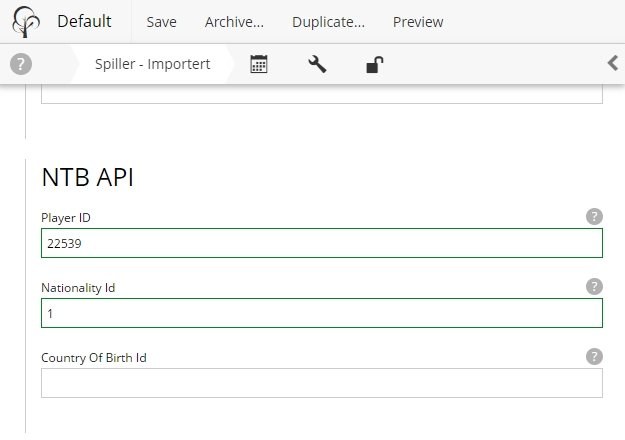625x440 pixels.
Task: Show help for Nationality Id field
Action: point(594,286)
